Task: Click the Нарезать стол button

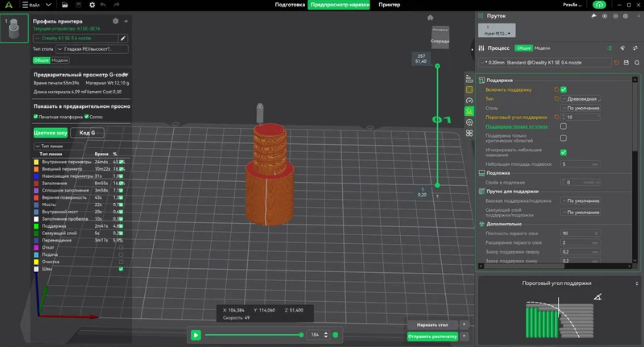Action: (432, 324)
